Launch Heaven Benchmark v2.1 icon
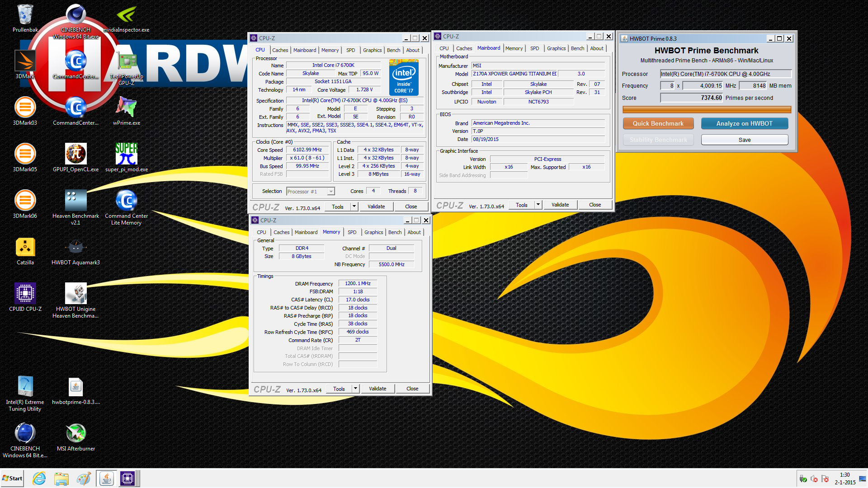Image resolution: width=868 pixels, height=488 pixels. [75, 207]
